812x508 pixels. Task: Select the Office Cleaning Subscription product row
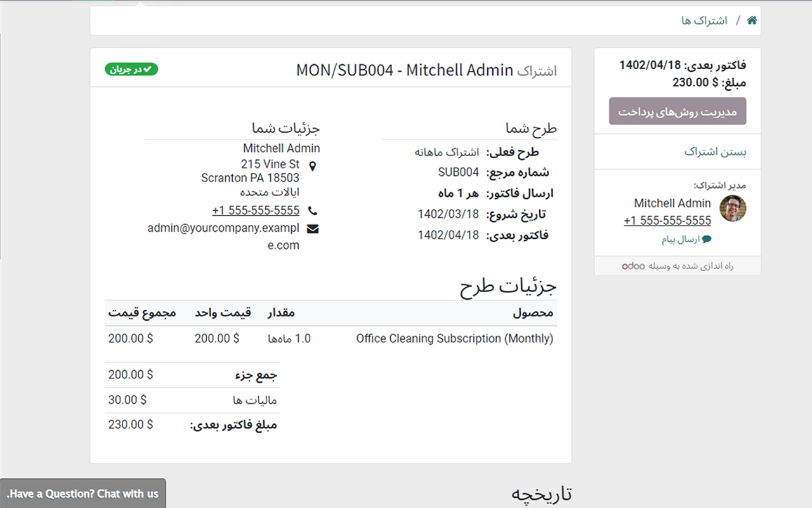[454, 338]
